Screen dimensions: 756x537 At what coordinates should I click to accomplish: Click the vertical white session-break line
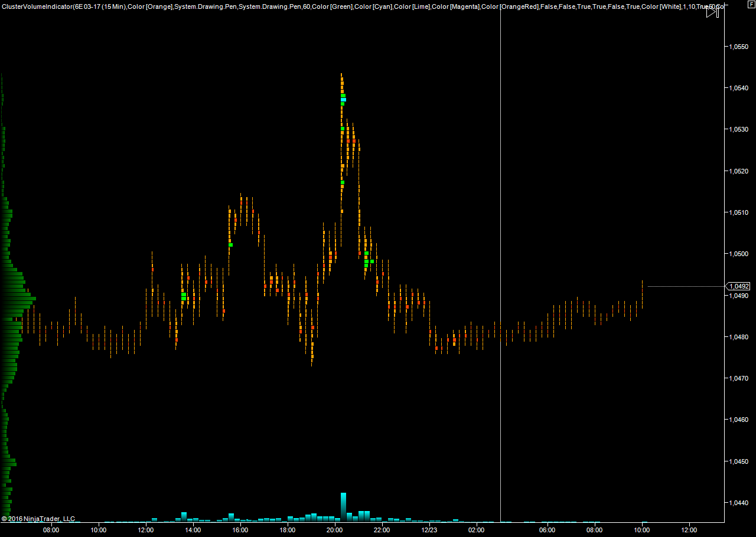pyautogui.click(x=500, y=266)
